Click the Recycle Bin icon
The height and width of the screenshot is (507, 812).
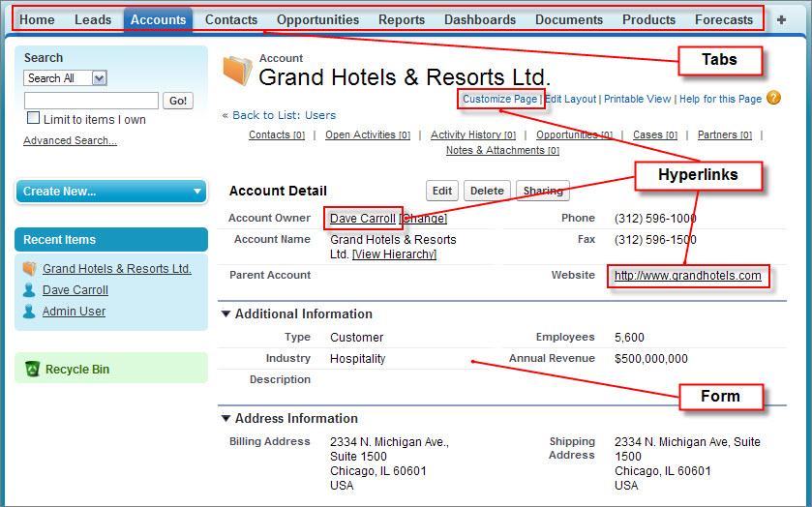tap(32, 369)
